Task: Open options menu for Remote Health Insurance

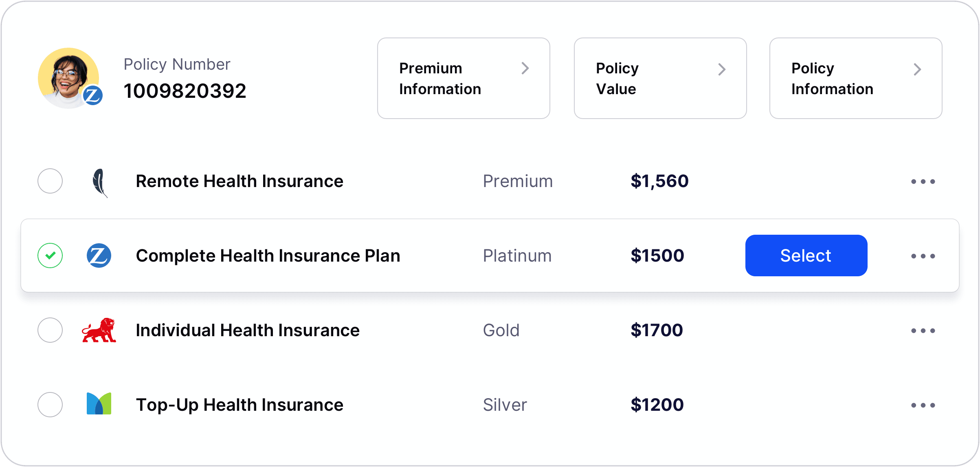Action: tap(922, 182)
